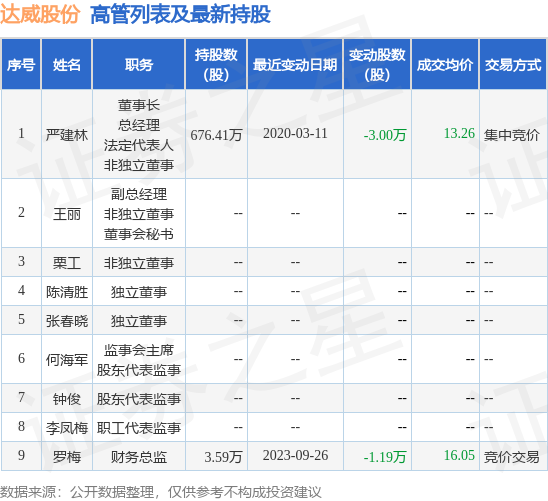Click the 最近变动日期 column header
Image resolution: width=548 pixels, height=501 pixels.
pyautogui.click(x=295, y=65)
